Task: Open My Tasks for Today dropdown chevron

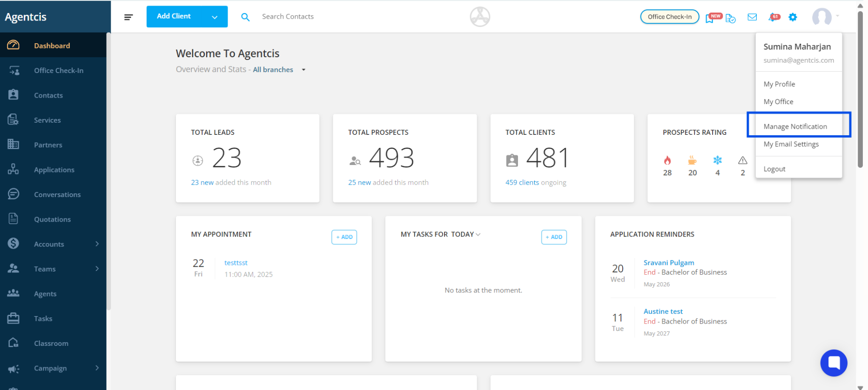Action: point(478,235)
